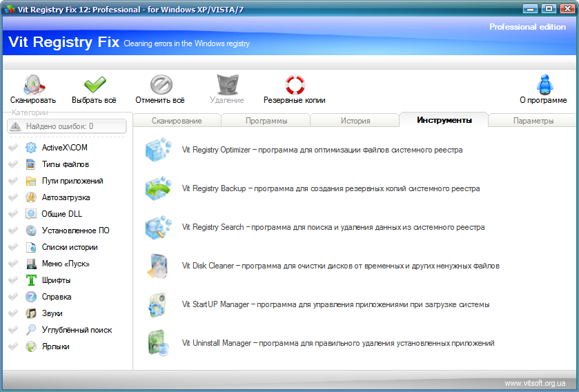Launch Vit Uninstall Manager icon

158,343
